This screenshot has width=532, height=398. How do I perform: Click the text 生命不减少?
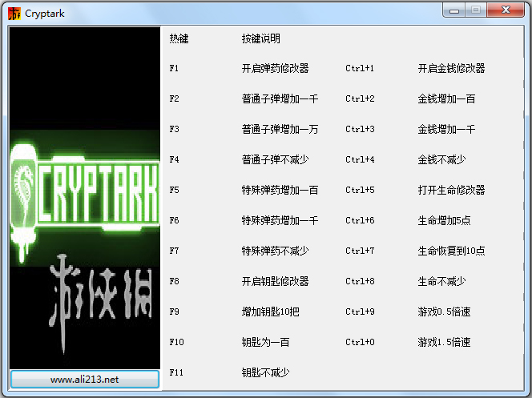pyautogui.click(x=441, y=281)
